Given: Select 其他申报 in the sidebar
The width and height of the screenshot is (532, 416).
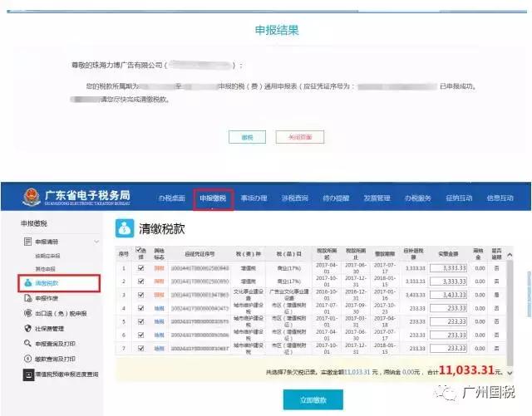Looking at the screenshot, I should 45,269.
